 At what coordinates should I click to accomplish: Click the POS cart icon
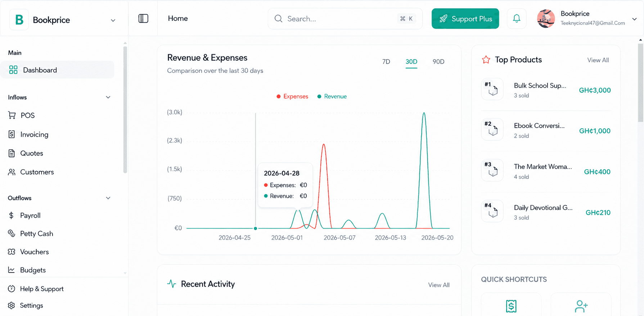[x=12, y=115]
